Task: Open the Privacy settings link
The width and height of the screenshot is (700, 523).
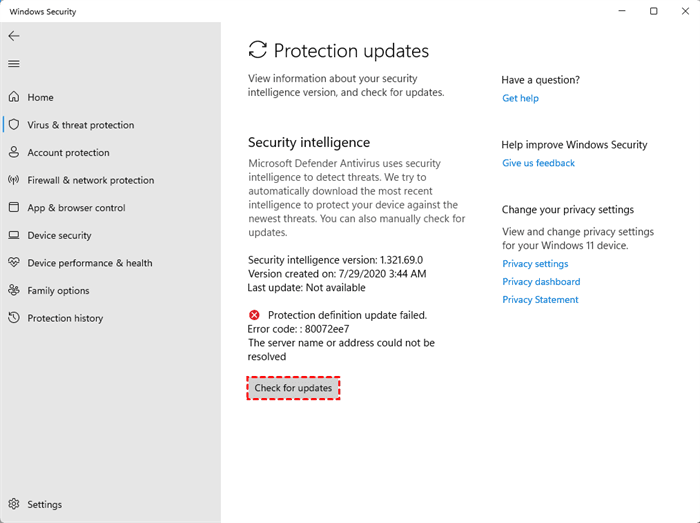Action: (535, 264)
